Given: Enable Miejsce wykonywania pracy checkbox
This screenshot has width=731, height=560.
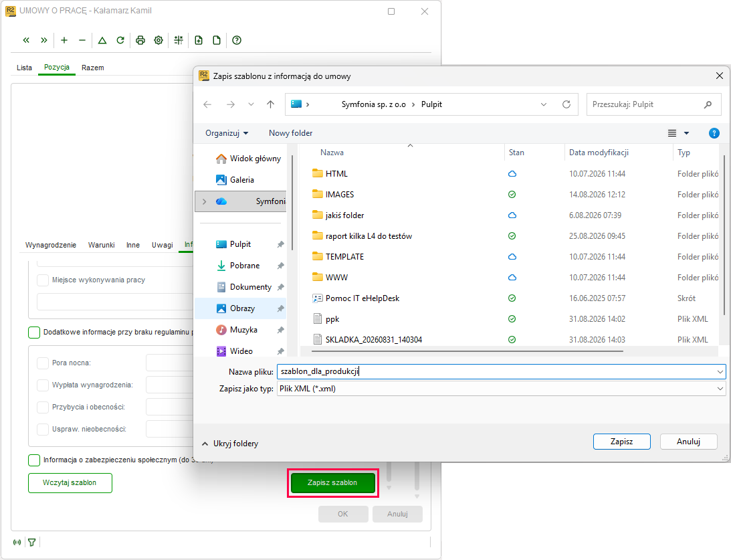Looking at the screenshot, I should pos(43,280).
